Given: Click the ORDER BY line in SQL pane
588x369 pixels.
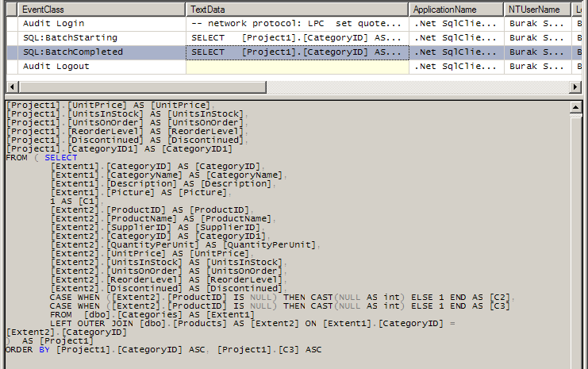Looking at the screenshot, I should pyautogui.click(x=163, y=349).
